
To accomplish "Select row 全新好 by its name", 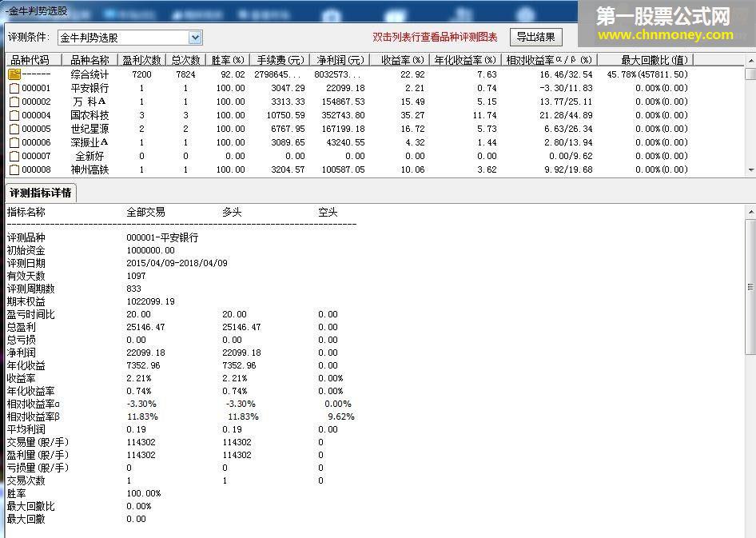I will coord(90,156).
